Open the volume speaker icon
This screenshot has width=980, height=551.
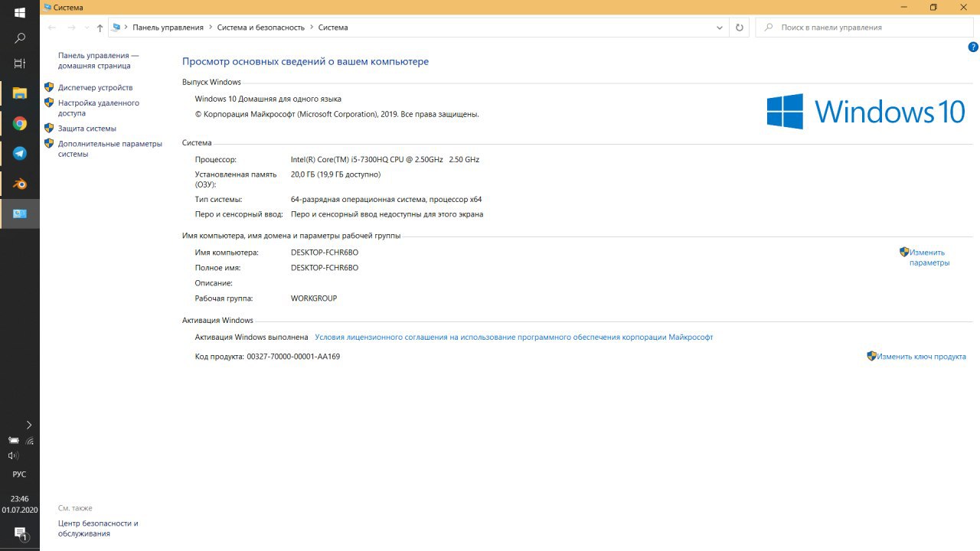coord(13,455)
